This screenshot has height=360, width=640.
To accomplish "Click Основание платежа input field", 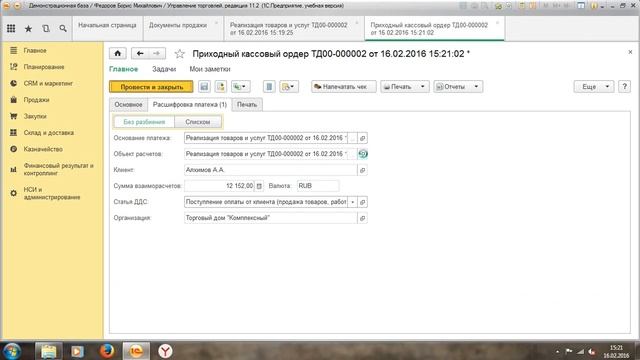I will 266,138.
